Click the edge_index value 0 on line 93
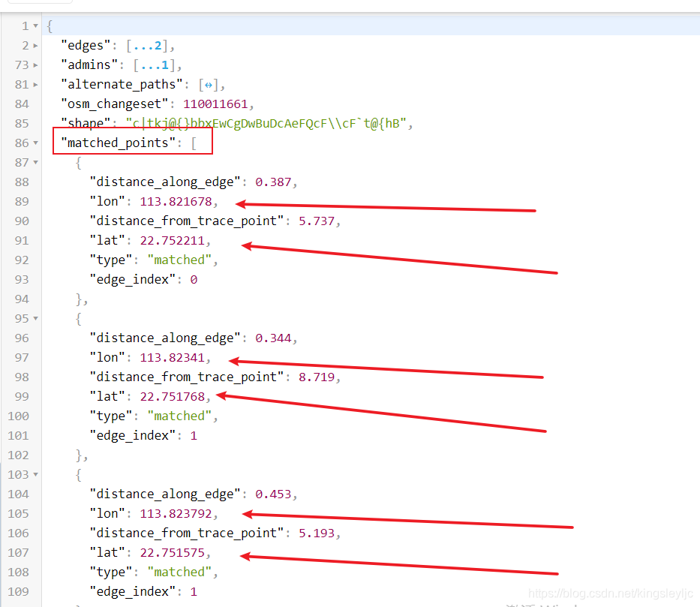700x607 pixels. 194,280
